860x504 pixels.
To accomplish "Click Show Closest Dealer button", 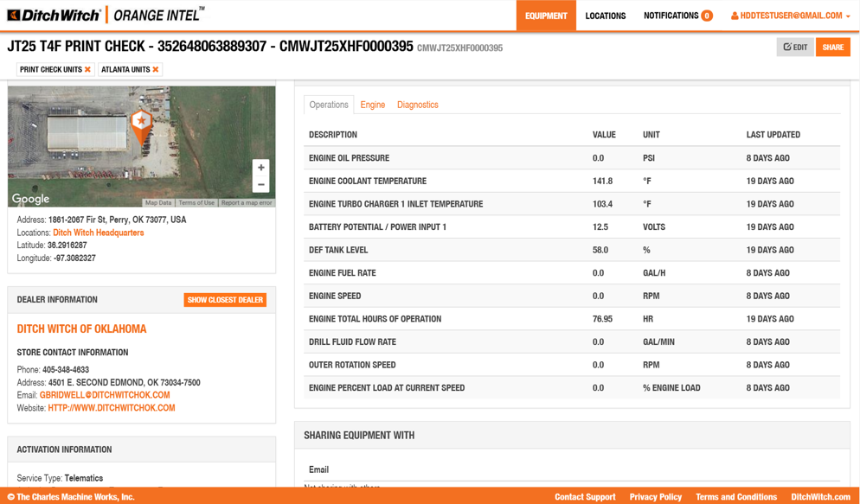I will click(x=225, y=300).
